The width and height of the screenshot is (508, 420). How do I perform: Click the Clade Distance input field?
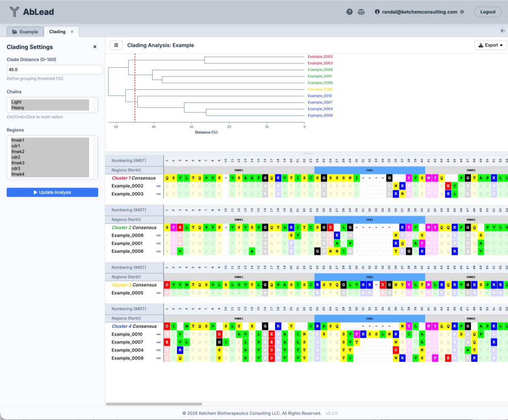pos(54,69)
